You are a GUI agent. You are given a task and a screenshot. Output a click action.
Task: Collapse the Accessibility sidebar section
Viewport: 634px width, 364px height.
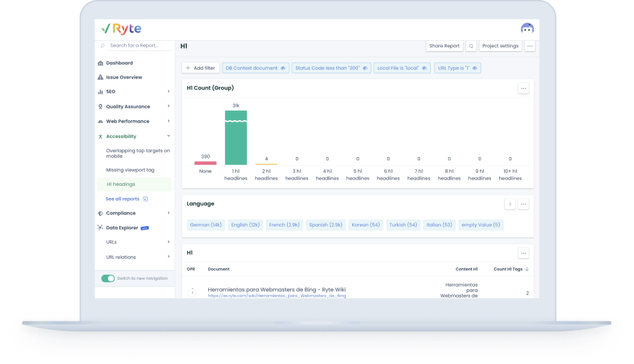point(169,136)
